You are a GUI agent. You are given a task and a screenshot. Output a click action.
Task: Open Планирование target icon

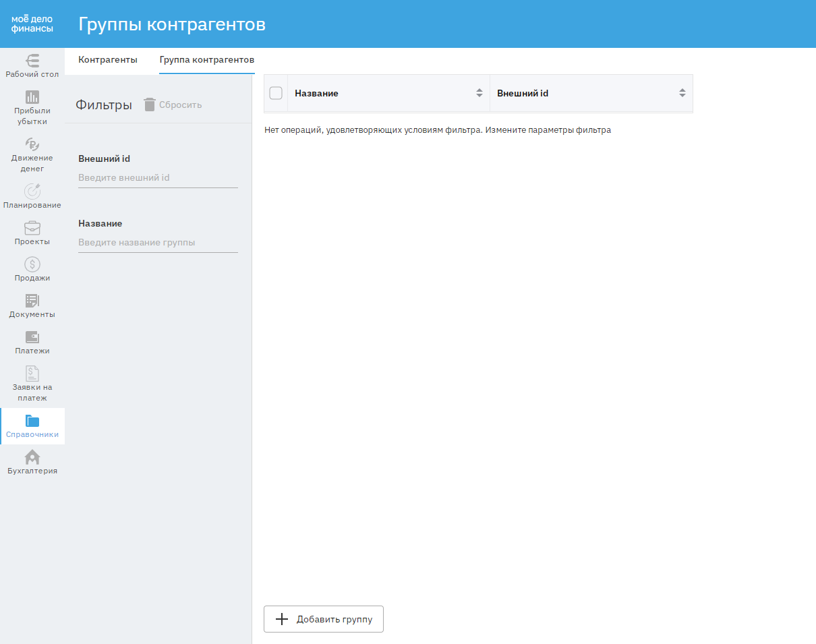(x=32, y=192)
